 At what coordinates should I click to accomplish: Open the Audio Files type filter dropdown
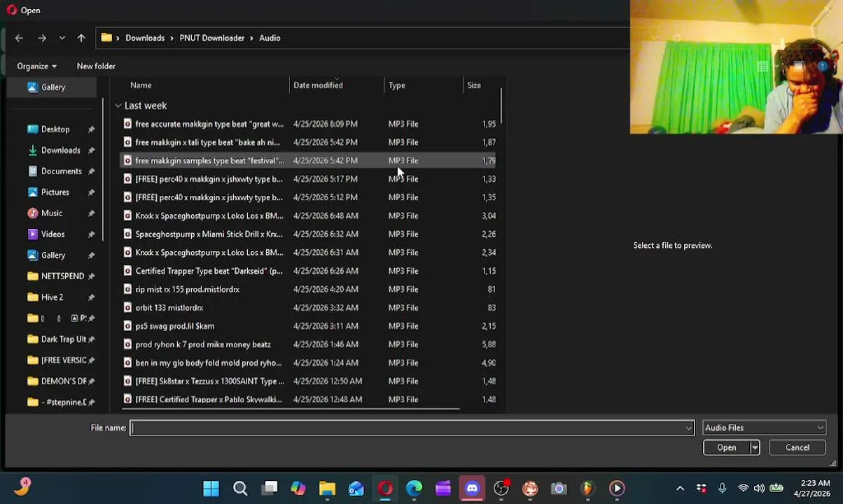tap(764, 428)
